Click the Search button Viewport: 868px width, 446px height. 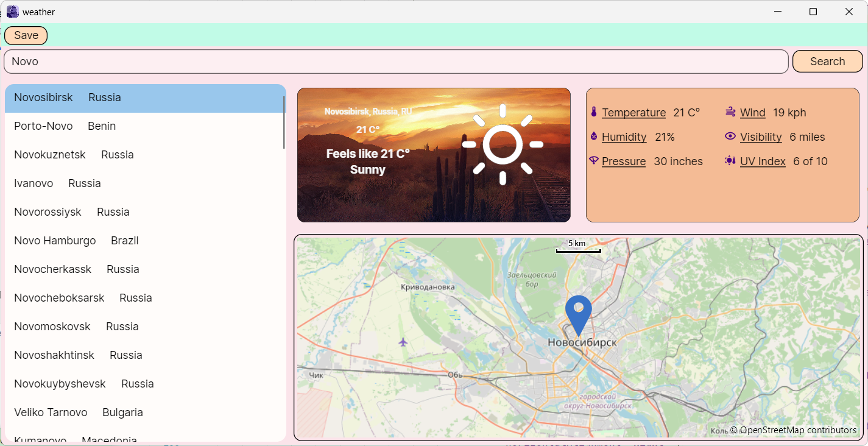coord(827,62)
